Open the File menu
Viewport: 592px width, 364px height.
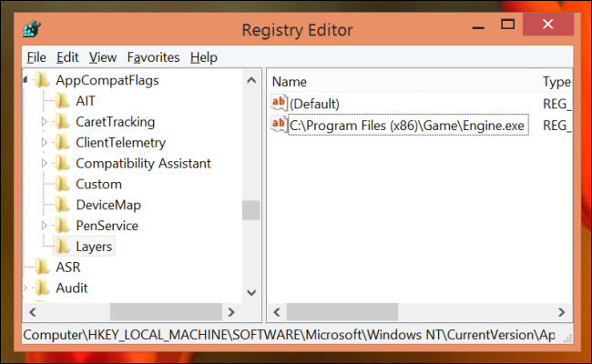point(36,57)
